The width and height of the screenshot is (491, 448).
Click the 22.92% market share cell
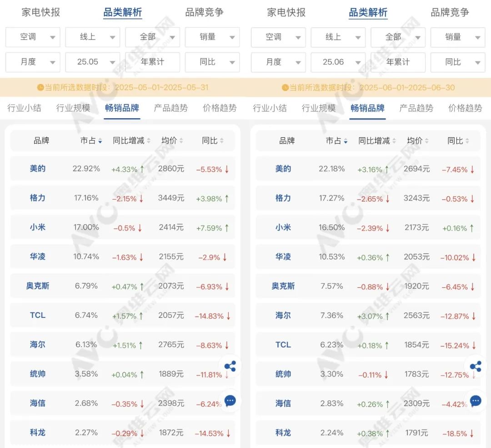pyautogui.click(x=86, y=169)
